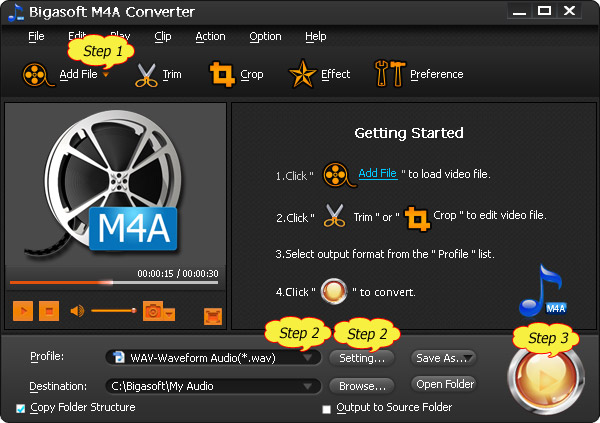Enable Output to Source Folder checkbox
The width and height of the screenshot is (600, 423).
(326, 409)
